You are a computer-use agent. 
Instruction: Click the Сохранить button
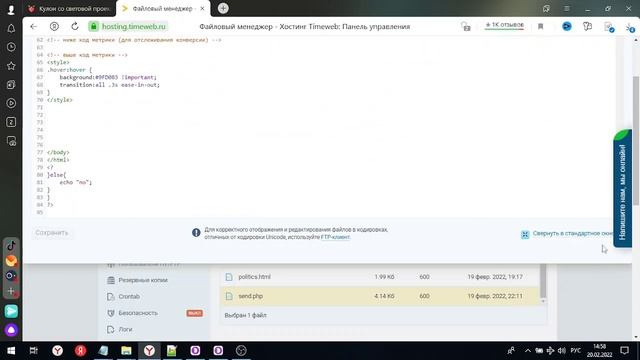coord(52,233)
